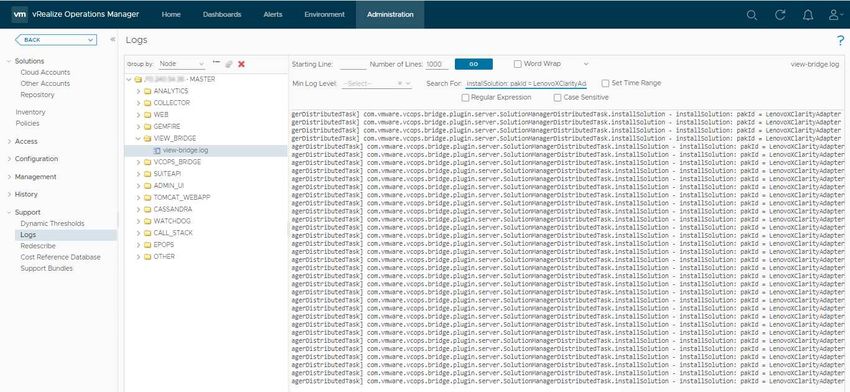Go to the Home tab

(x=171, y=15)
